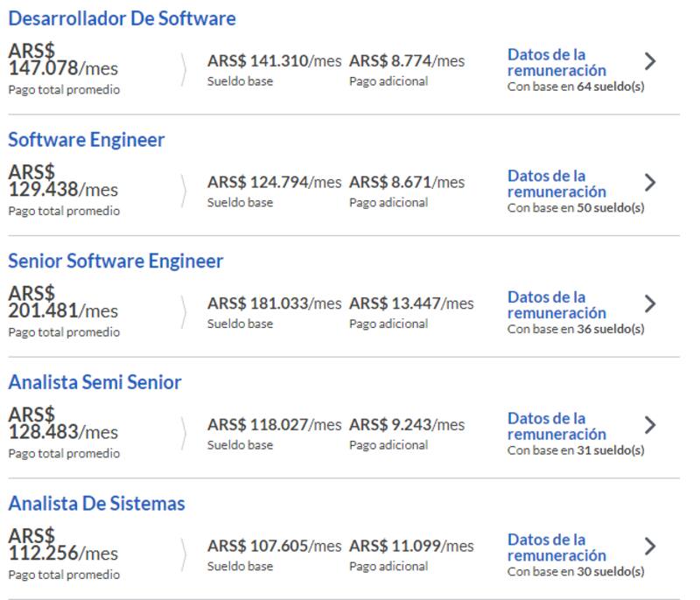Expand Analista De Sistemas row via chevron

point(649,547)
